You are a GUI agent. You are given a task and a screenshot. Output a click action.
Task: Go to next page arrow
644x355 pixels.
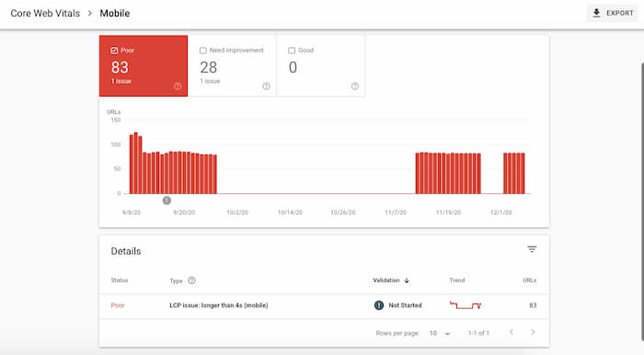[533, 332]
